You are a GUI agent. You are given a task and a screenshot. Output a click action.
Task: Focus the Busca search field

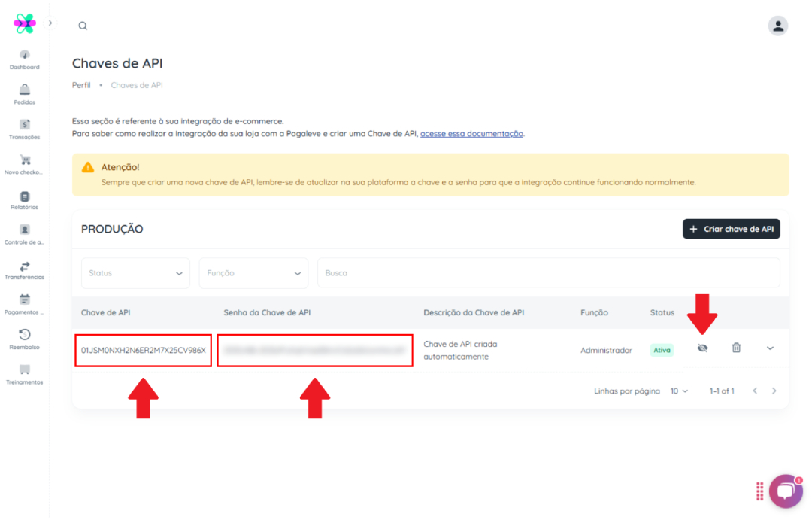[548, 273]
